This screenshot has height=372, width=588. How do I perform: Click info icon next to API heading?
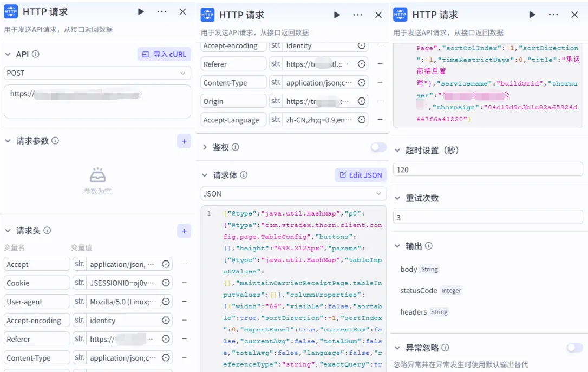(x=36, y=54)
